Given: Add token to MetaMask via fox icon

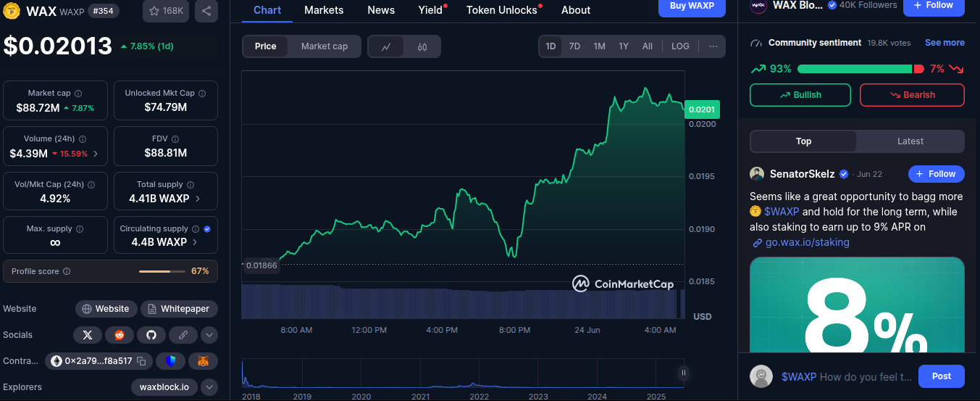Looking at the screenshot, I should click(x=204, y=361).
